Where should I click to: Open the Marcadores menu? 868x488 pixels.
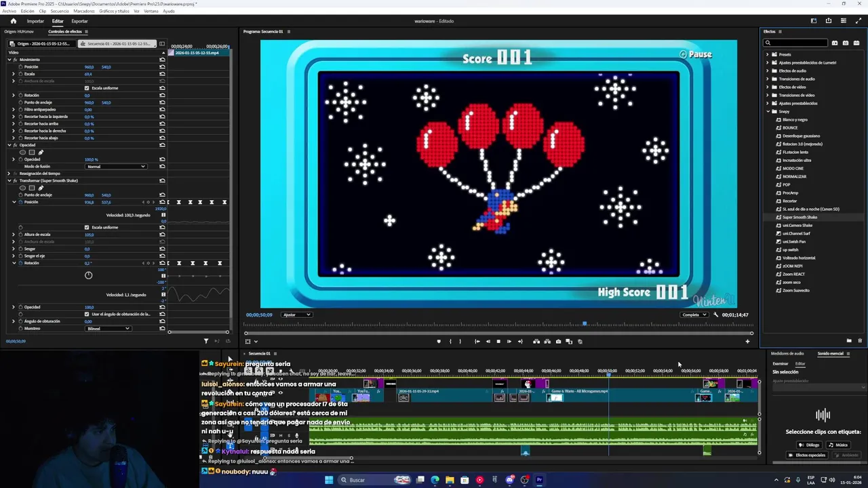coord(84,11)
